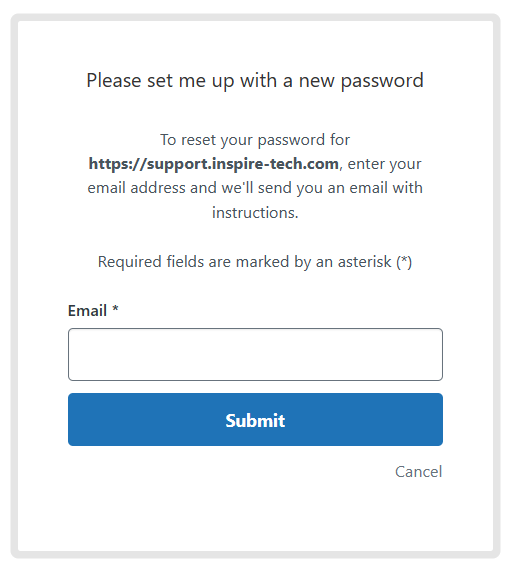Click the bold support.inspire-tech.com URL text
This screenshot has height=565, width=509.
[214, 164]
